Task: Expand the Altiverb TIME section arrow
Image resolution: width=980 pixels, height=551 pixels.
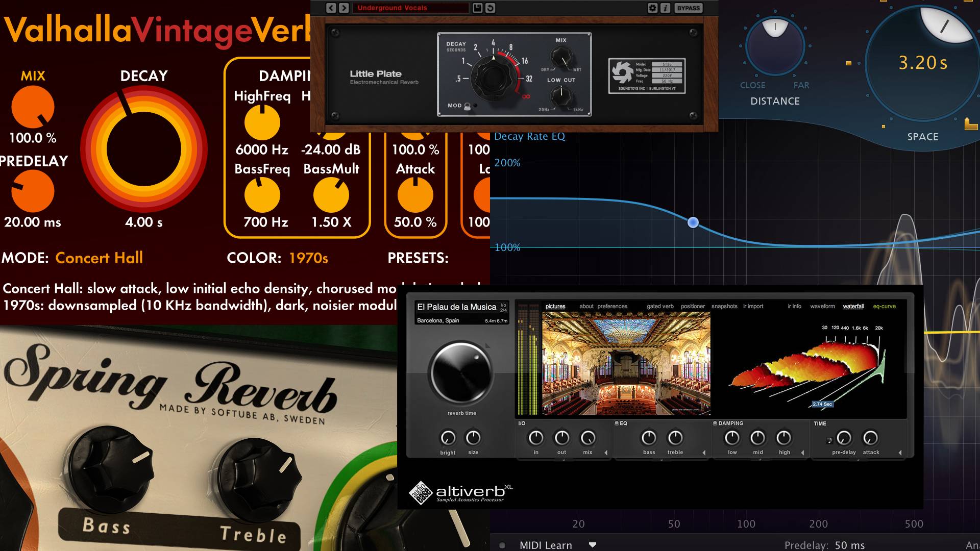Action: tap(900, 453)
